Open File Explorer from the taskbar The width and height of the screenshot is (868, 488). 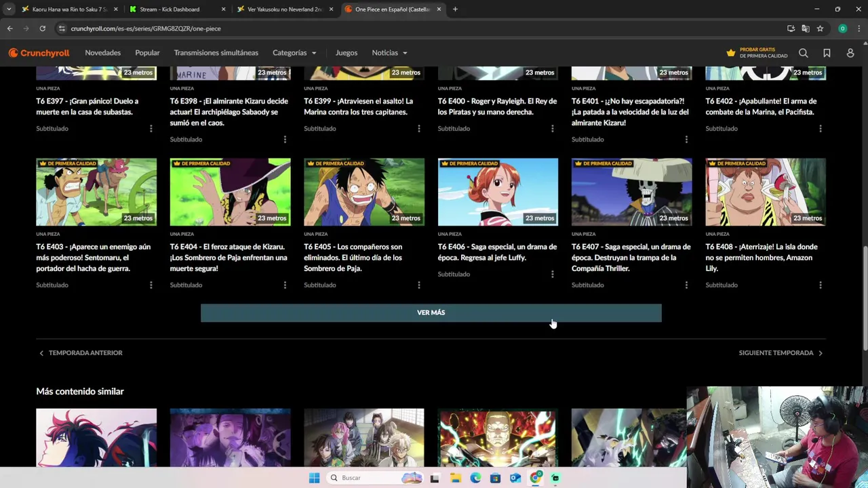[455, 478]
